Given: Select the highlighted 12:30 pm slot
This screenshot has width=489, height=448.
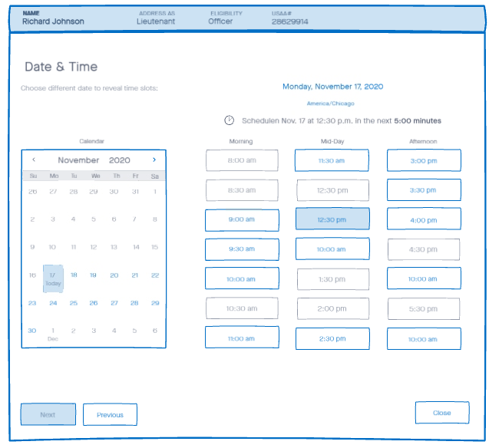Looking at the screenshot, I should [x=332, y=219].
